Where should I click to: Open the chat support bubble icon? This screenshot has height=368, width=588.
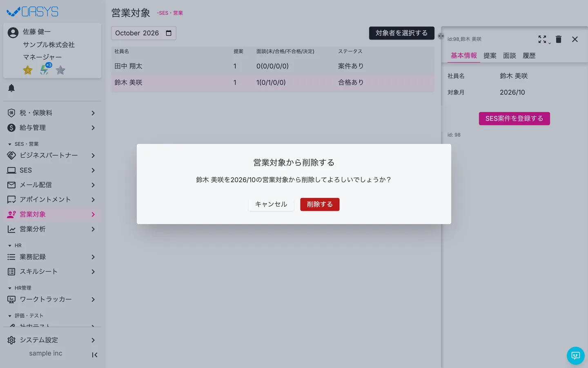tap(576, 356)
